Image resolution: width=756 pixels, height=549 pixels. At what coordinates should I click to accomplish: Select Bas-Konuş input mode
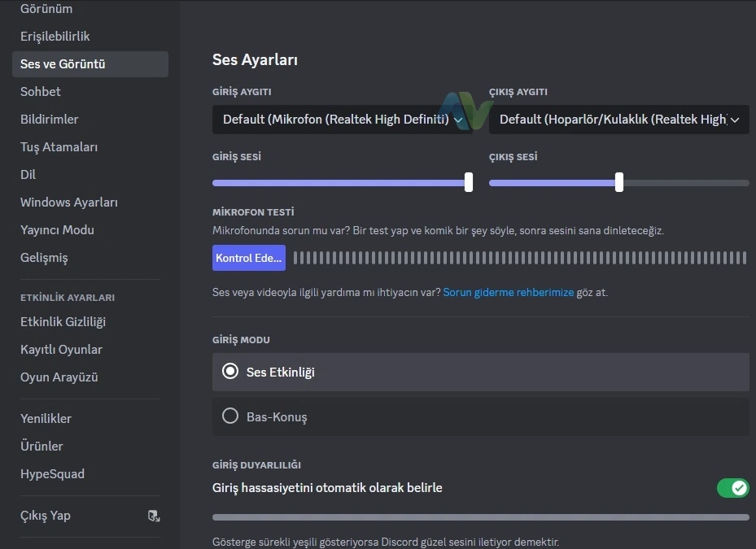[481, 417]
